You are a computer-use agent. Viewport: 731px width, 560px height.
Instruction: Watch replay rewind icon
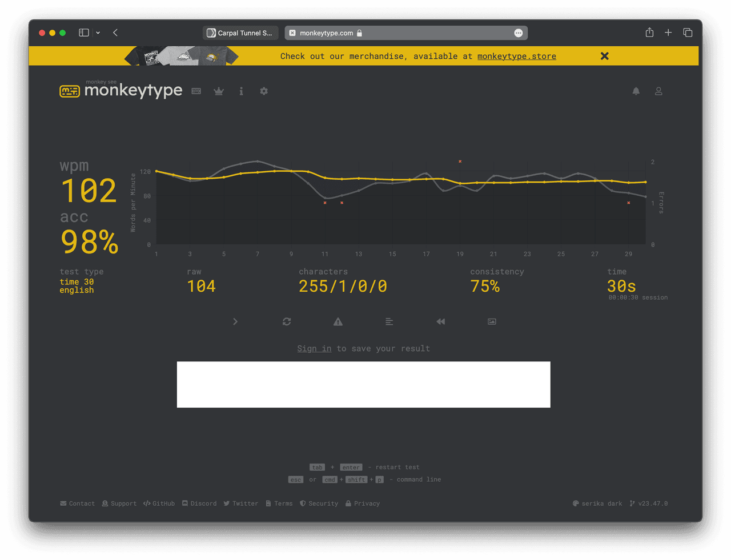point(441,322)
